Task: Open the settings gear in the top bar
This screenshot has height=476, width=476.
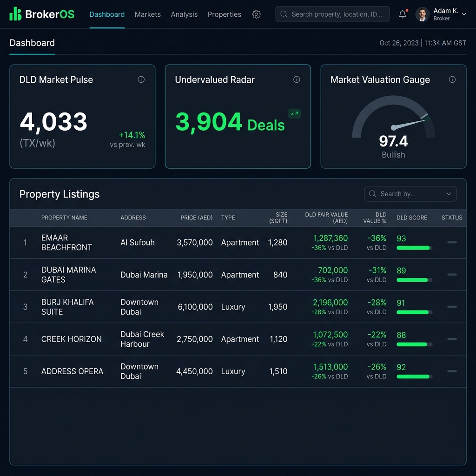Action: pyautogui.click(x=256, y=14)
